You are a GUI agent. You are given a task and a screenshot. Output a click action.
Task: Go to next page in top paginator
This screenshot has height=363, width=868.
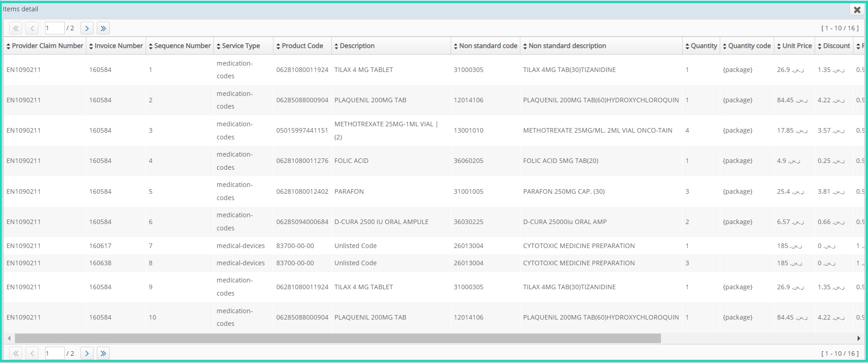pyautogui.click(x=87, y=29)
